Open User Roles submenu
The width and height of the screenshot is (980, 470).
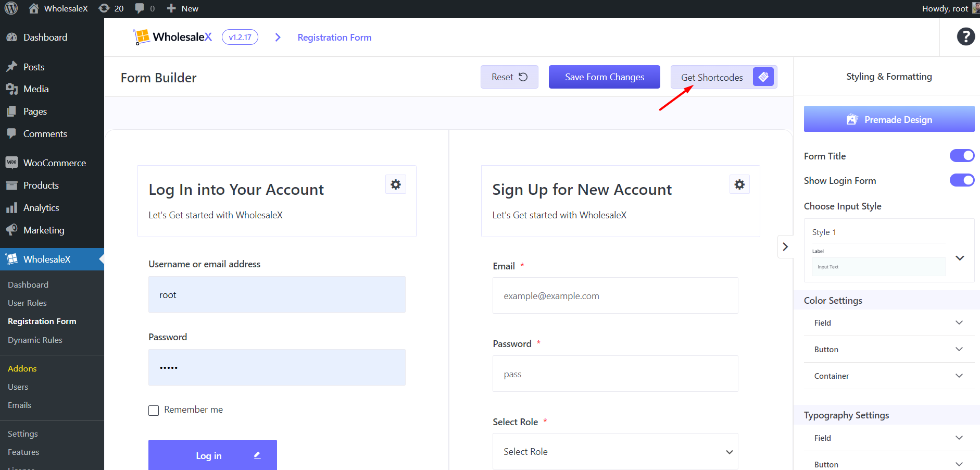(27, 303)
